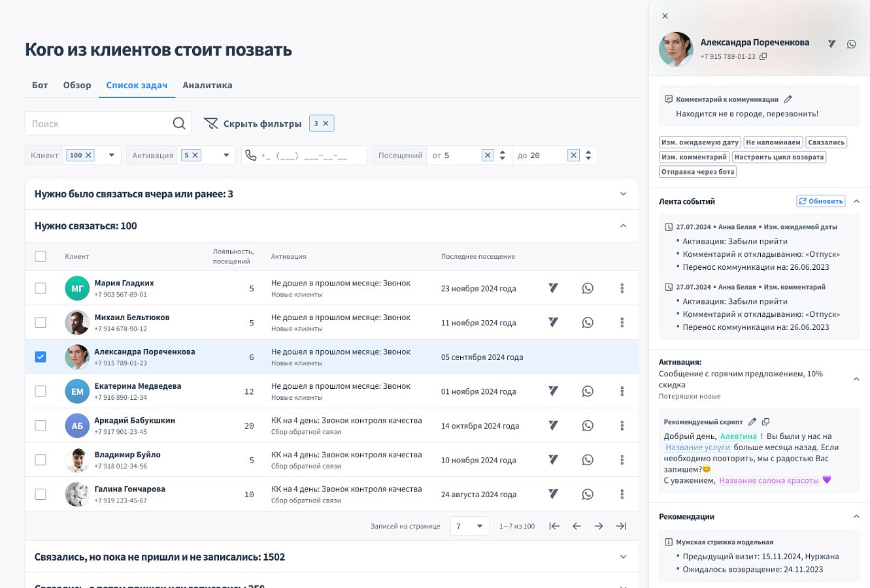Screen dimensions: 870x588
Task: Open records per page dropdown
Action: tap(470, 526)
